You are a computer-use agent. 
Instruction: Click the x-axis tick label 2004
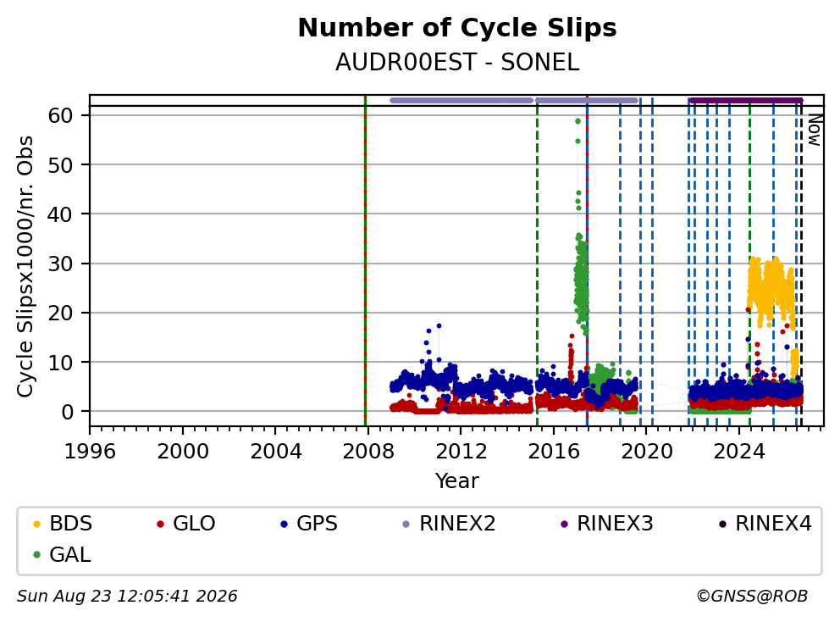275,452
